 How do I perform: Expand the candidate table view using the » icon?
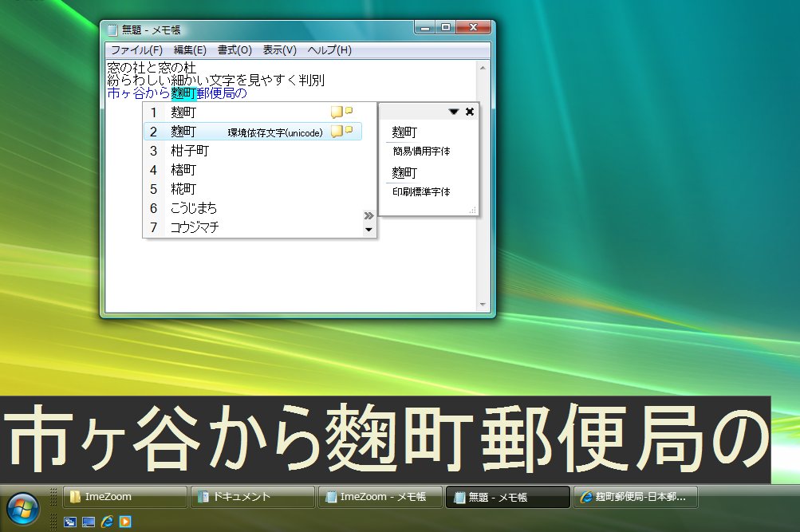click(368, 215)
